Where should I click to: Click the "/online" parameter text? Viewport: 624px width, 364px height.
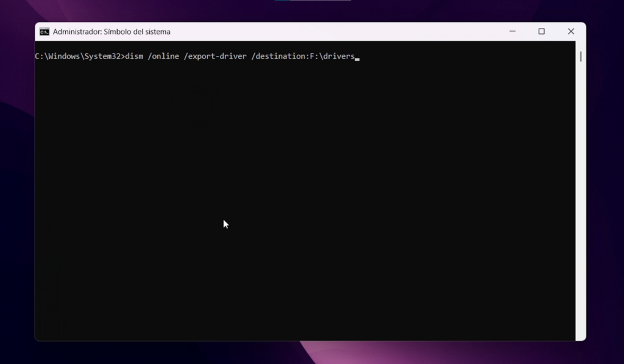[163, 57]
